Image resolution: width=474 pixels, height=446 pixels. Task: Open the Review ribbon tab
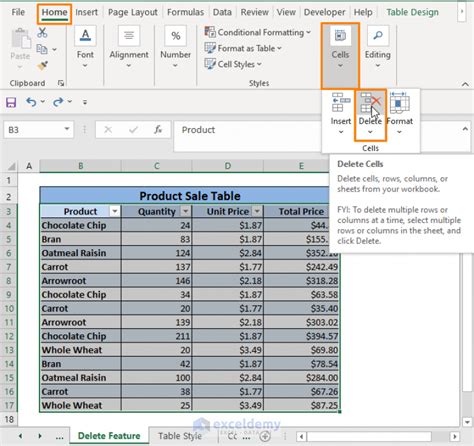tap(255, 12)
